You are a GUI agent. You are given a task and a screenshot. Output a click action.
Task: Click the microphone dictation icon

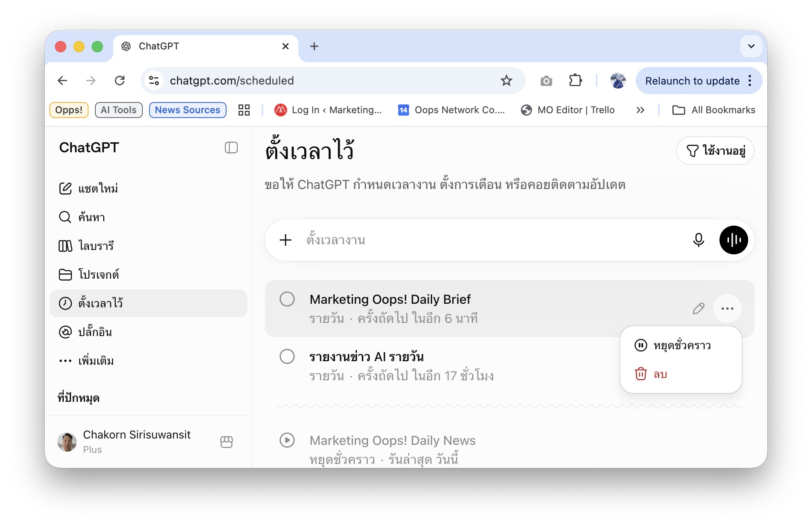click(x=698, y=240)
